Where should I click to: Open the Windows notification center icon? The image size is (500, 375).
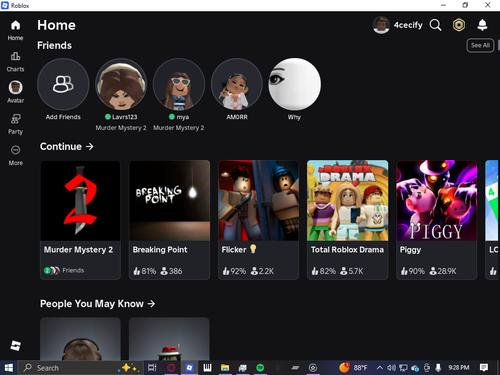point(484,368)
